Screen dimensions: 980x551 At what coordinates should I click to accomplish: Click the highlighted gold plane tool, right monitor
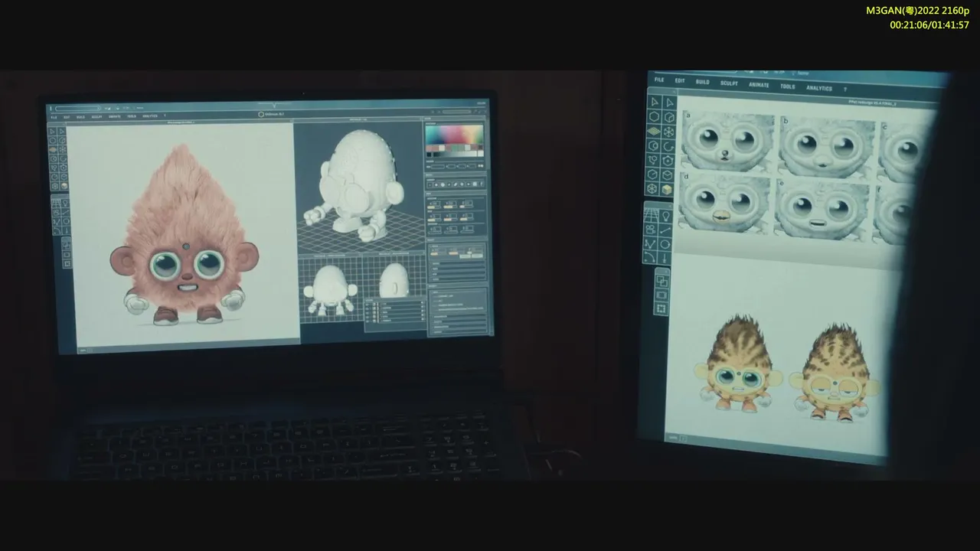pos(655,131)
